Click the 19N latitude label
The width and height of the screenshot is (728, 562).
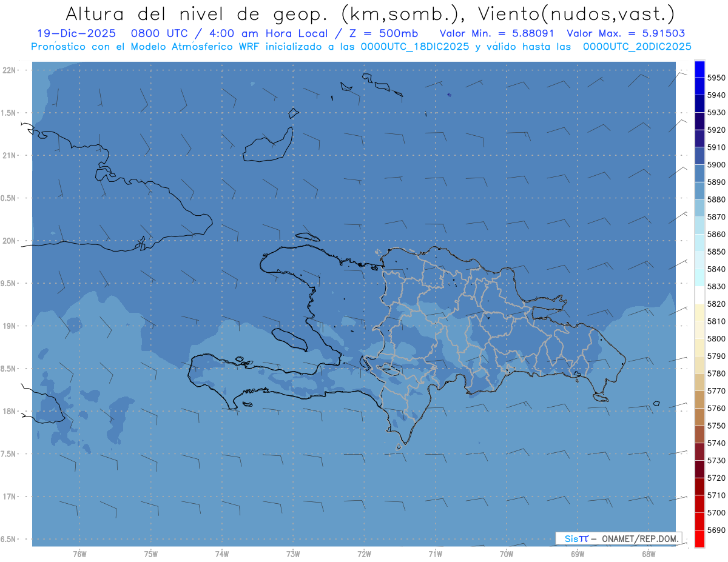coord(9,326)
